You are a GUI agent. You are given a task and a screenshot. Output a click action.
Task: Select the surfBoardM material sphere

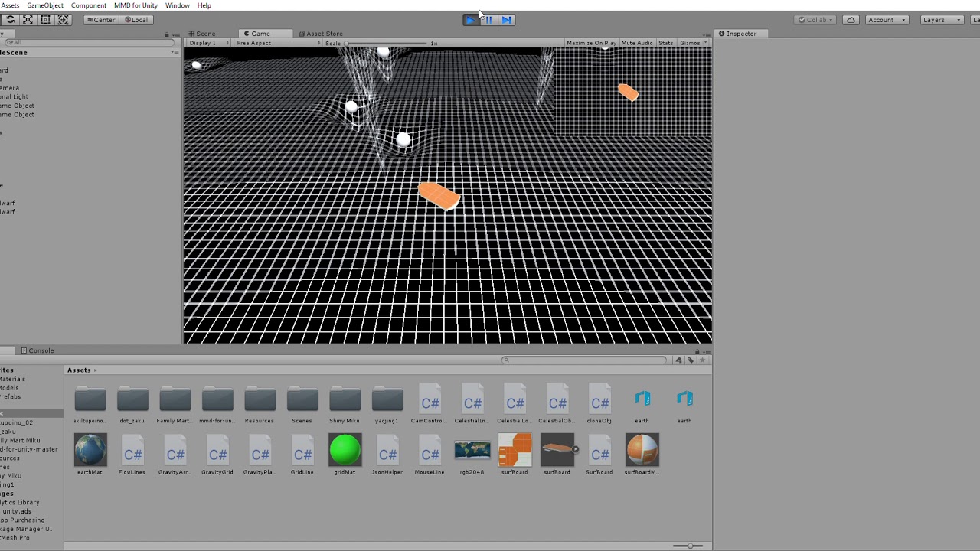(x=642, y=455)
